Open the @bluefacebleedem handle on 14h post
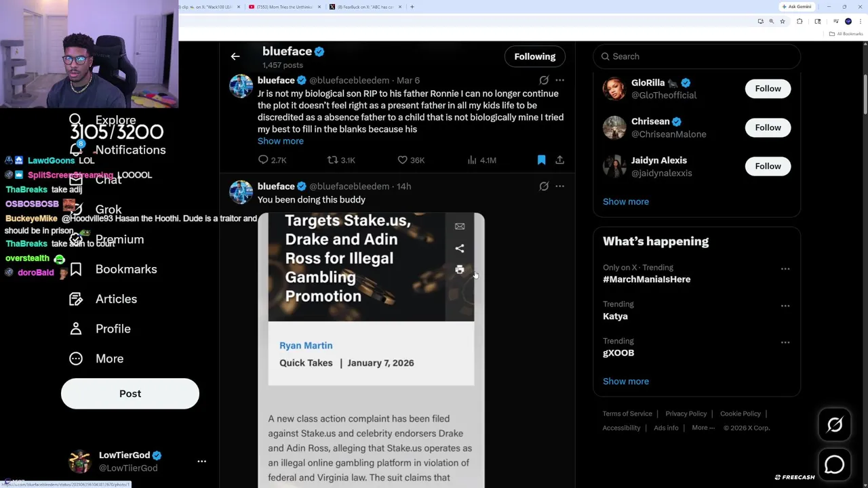868x488 pixels. coord(349,186)
